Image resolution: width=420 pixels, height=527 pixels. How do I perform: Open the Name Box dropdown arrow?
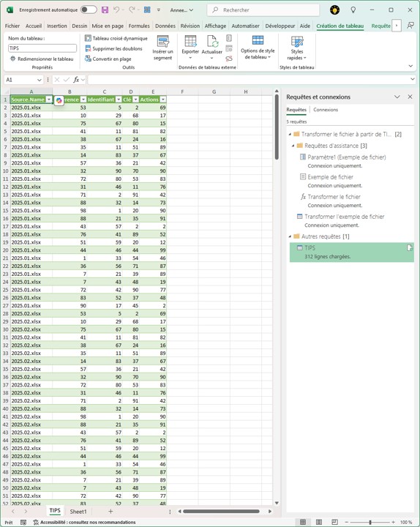coord(40,80)
